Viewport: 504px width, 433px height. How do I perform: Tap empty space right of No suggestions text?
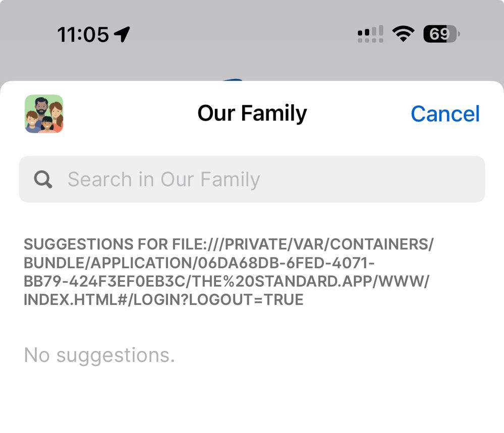(x=328, y=355)
